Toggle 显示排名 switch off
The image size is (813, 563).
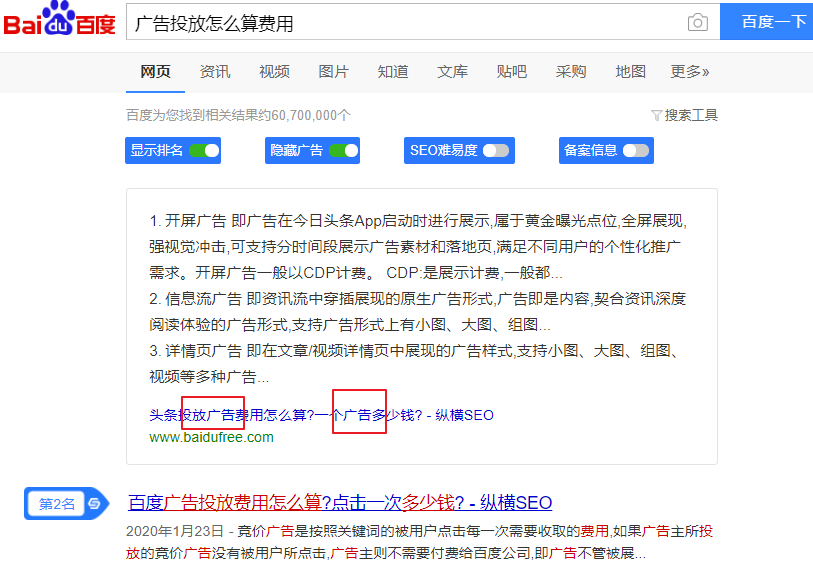pos(203,151)
